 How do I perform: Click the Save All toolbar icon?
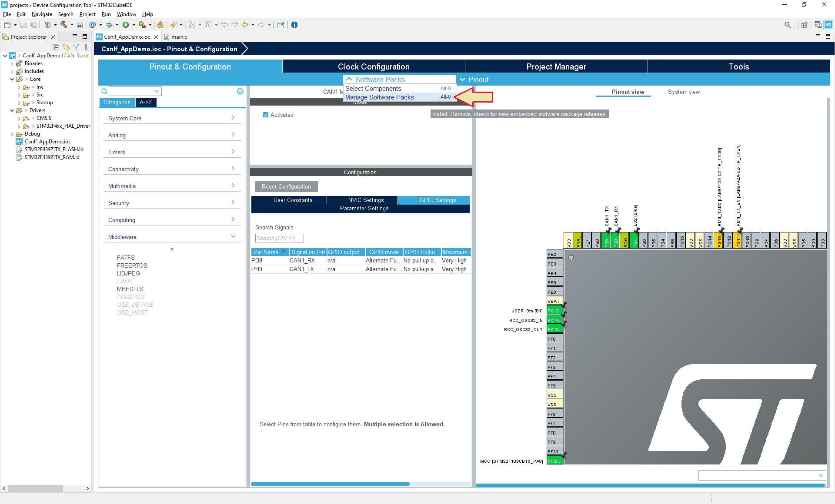point(33,25)
